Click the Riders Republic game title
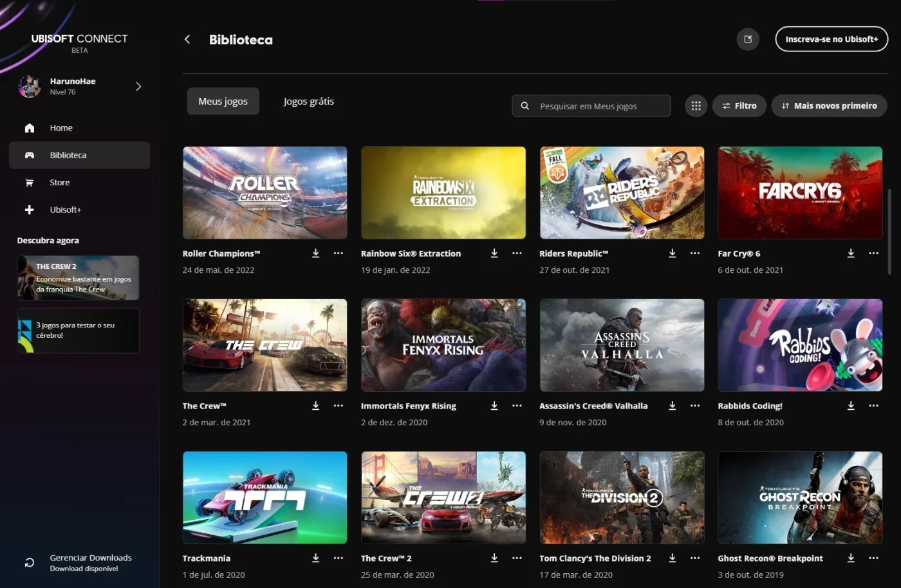The height and width of the screenshot is (588, 901). point(573,253)
